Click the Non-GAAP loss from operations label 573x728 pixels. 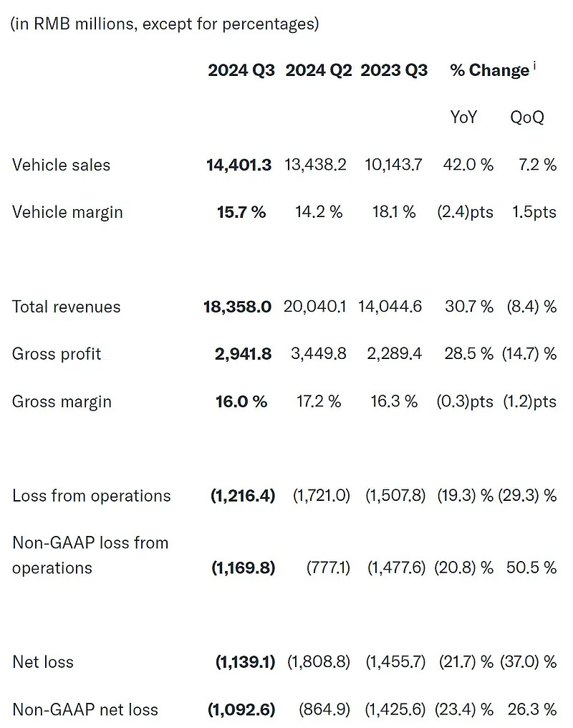click(x=90, y=555)
